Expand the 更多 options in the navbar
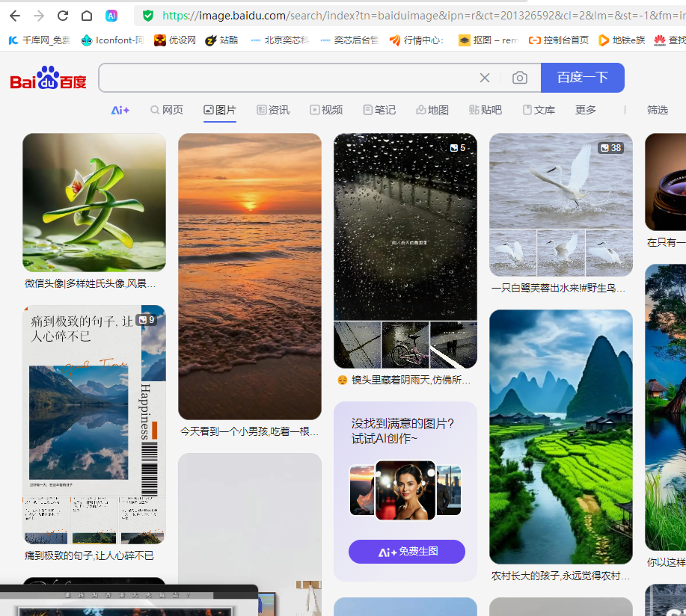The height and width of the screenshot is (616, 686). click(584, 109)
